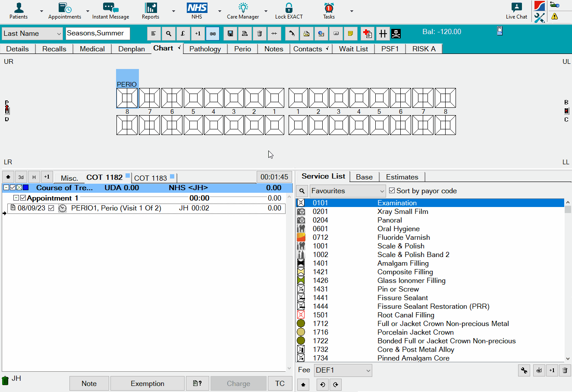Open the COT 1183 treatment tab

151,178
